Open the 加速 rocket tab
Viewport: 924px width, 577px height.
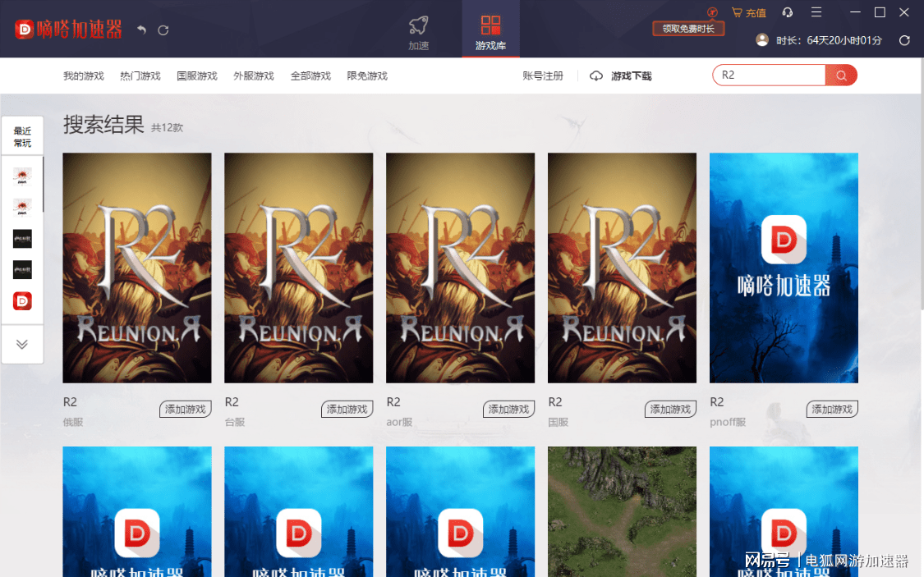419,32
